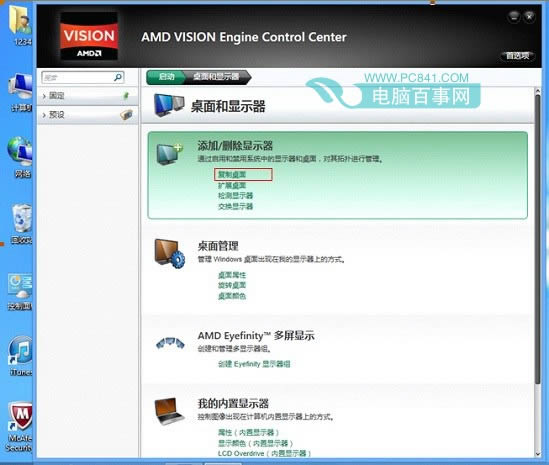Open the McAfee Security desktop shortcut
549x465 pixels.
21,426
